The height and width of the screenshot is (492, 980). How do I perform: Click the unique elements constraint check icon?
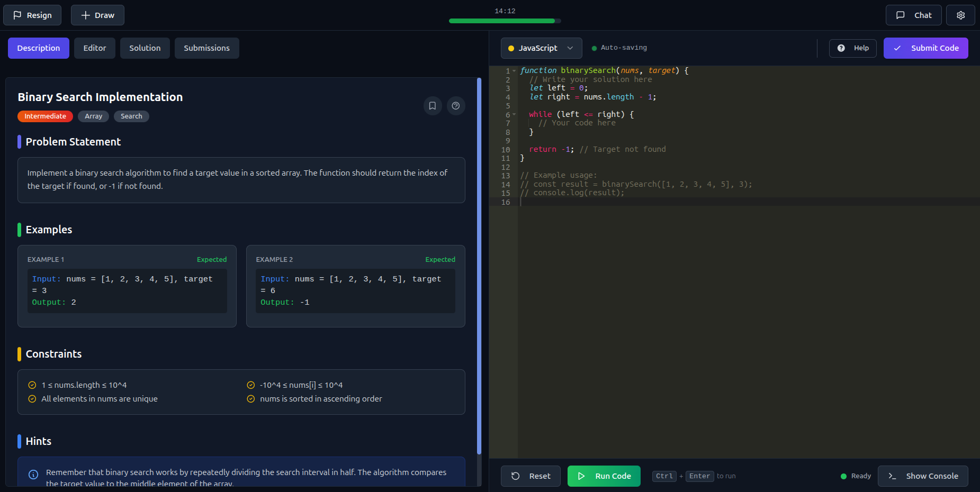(32, 399)
